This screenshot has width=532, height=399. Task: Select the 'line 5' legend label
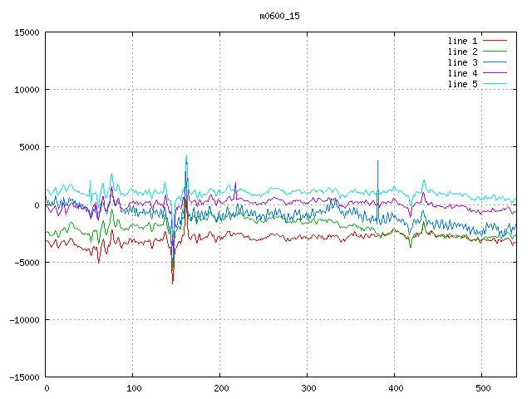point(462,84)
